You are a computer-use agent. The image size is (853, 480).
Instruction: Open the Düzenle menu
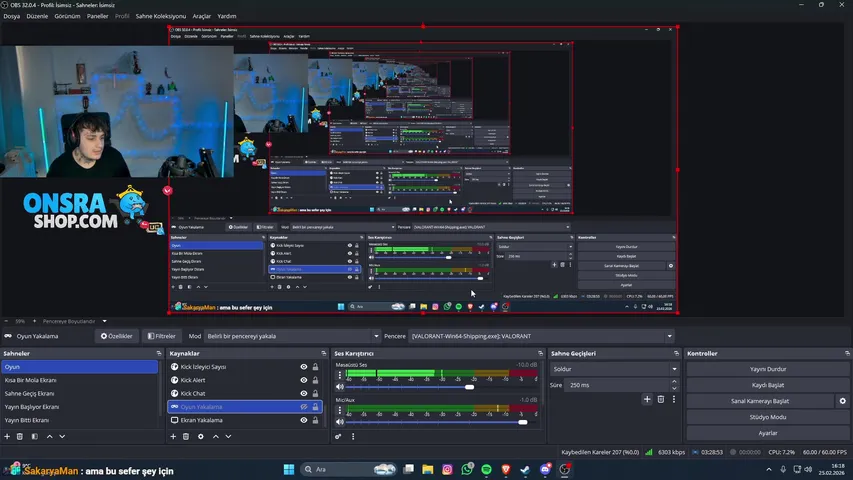(x=37, y=16)
